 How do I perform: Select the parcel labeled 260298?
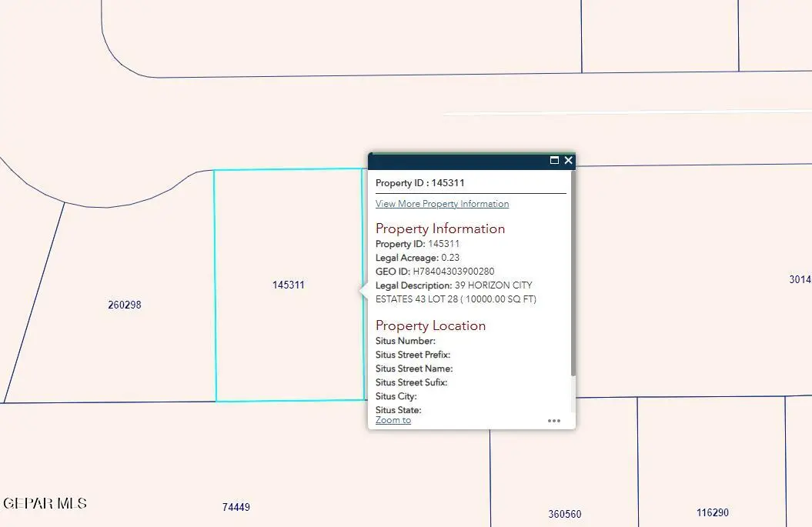(x=125, y=305)
